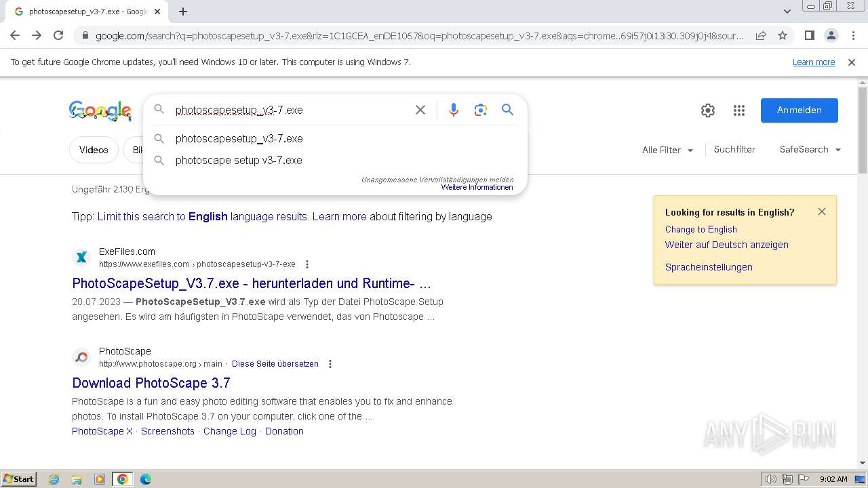Expand SafeSearch dropdown

[810, 149]
